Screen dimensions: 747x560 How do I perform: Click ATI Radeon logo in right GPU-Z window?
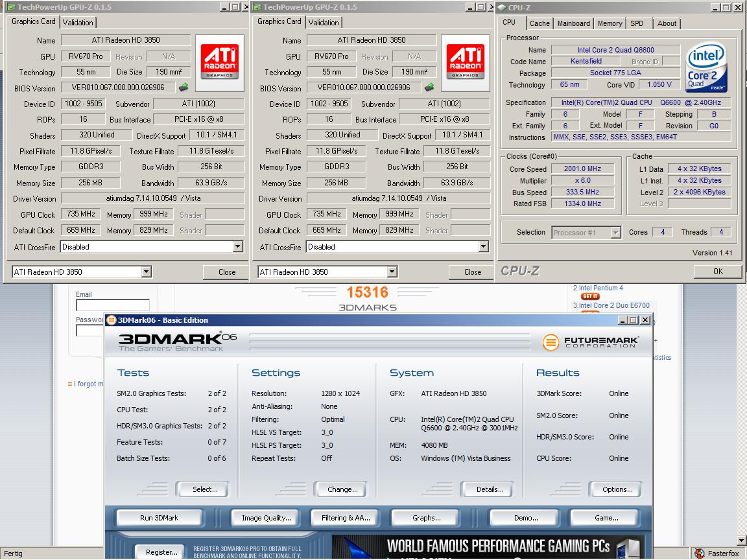(466, 62)
